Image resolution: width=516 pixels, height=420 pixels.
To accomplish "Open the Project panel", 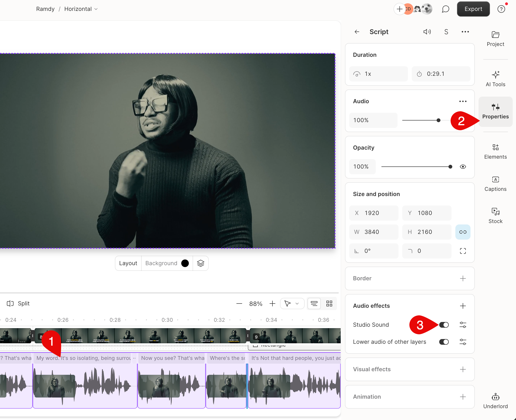I will pos(495,38).
